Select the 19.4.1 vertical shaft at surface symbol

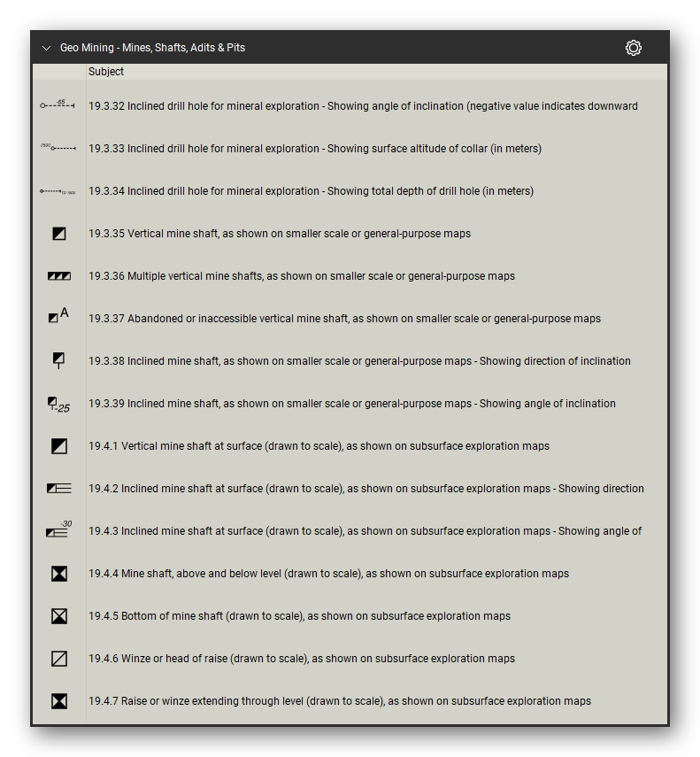(59, 446)
